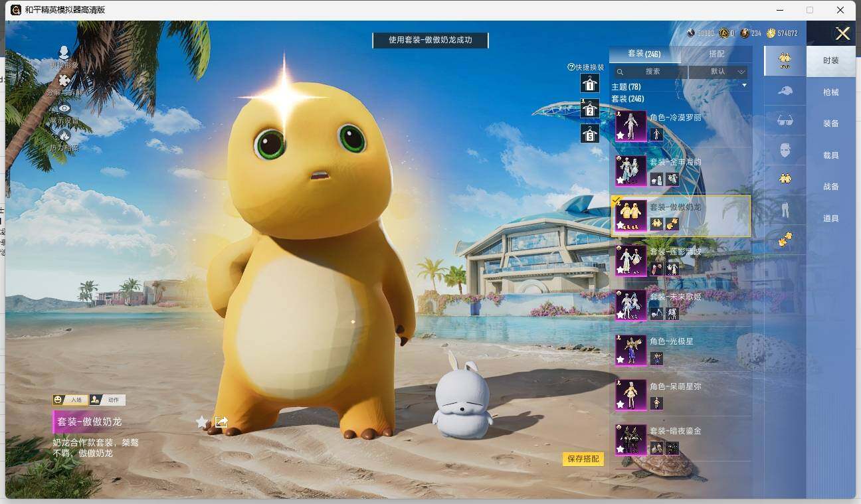Open the 枪械 firearms tab
This screenshot has height=504, width=861.
coord(831,92)
